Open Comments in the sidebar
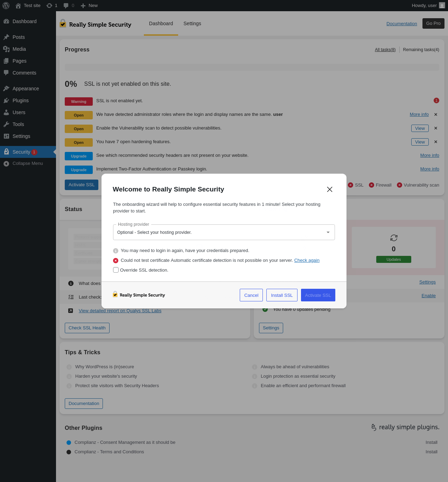The width and height of the screenshot is (448, 482). (x=28, y=73)
